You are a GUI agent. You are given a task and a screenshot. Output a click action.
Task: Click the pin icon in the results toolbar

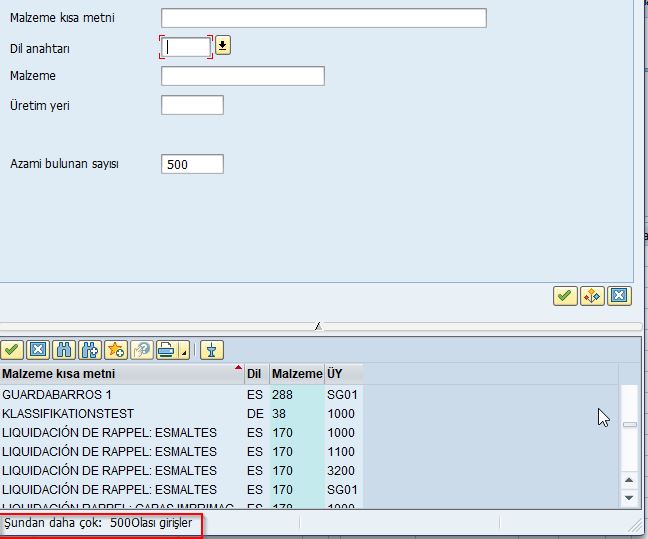pos(211,350)
